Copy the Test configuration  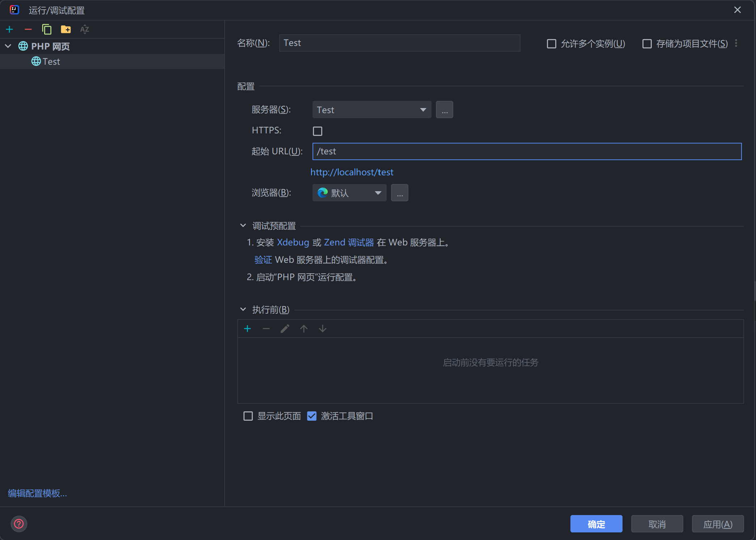[x=47, y=29]
